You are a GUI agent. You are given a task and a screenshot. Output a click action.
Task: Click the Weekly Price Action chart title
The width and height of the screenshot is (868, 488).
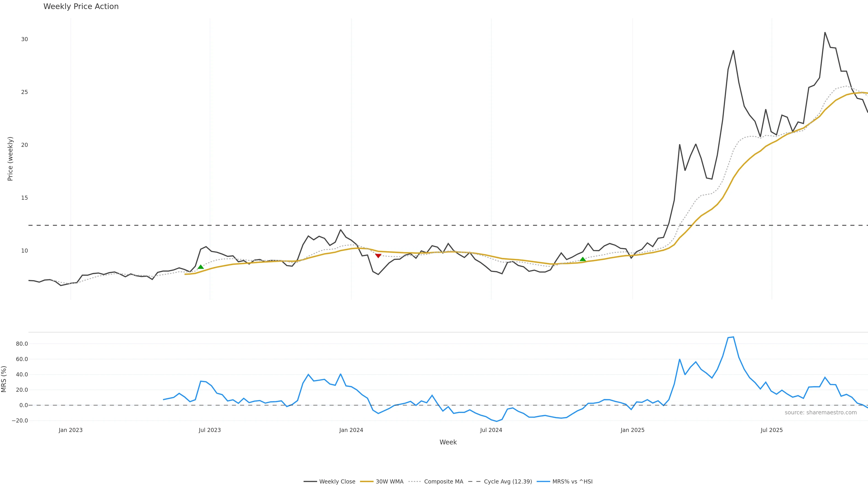81,6
